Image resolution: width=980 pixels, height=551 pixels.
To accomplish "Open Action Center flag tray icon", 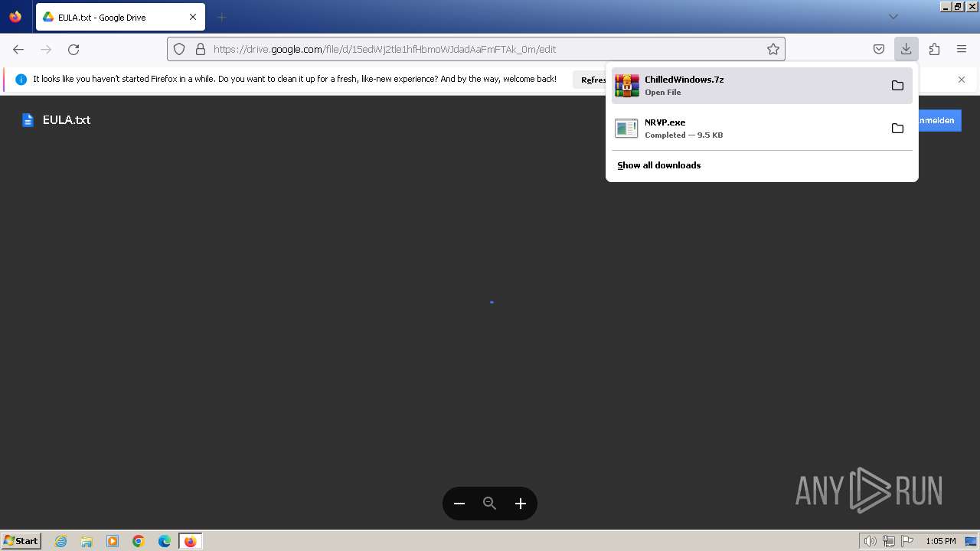I will coord(907,541).
